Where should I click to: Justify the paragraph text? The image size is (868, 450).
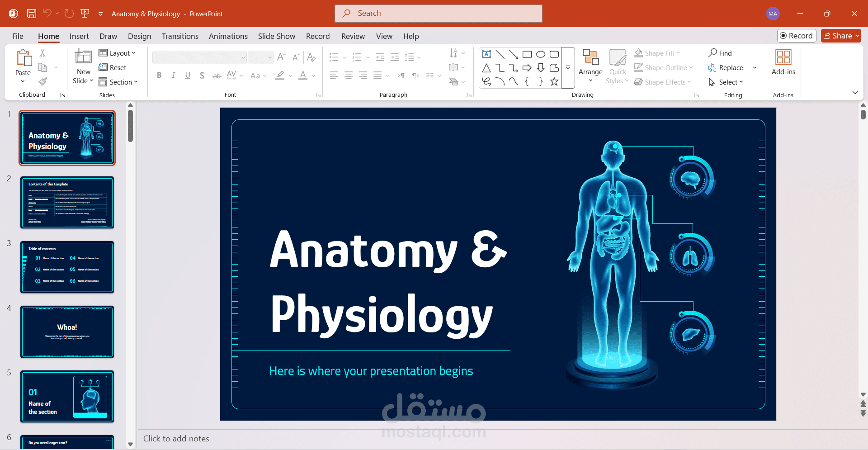(x=377, y=76)
